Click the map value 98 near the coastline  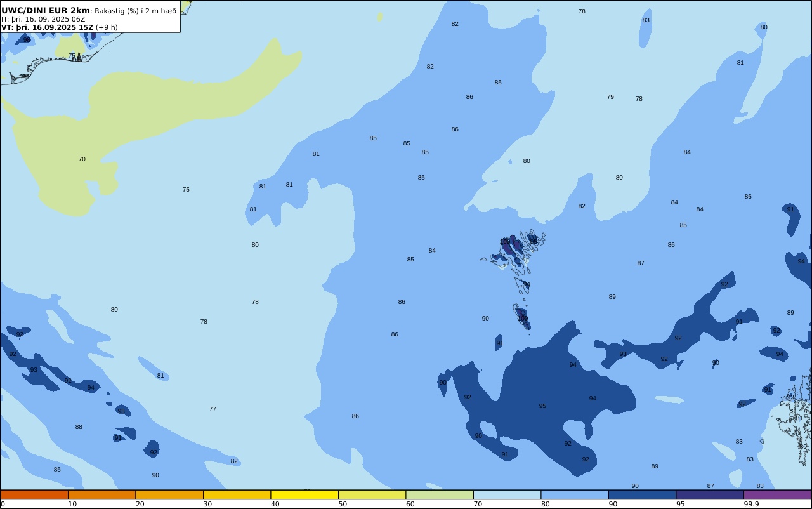click(27, 40)
